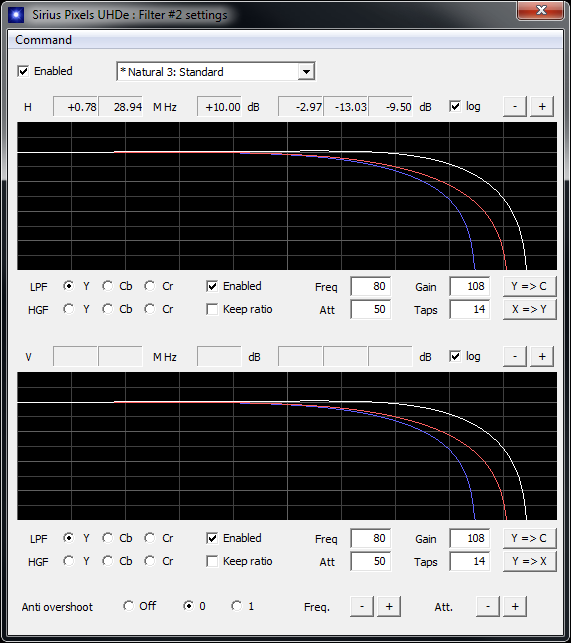This screenshot has width=571, height=643.
Task: Decrease Anti overshoot Freq. with minus button
Action: click(x=362, y=607)
